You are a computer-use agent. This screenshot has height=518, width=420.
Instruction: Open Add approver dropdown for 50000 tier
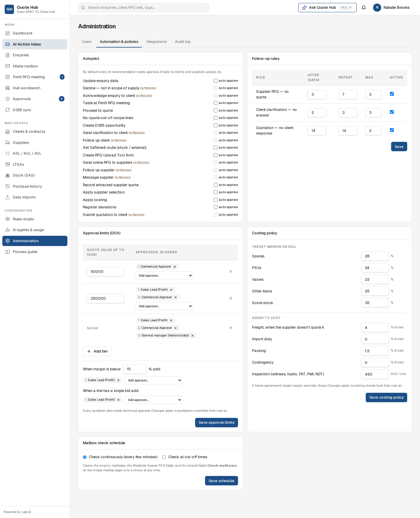[164, 275]
